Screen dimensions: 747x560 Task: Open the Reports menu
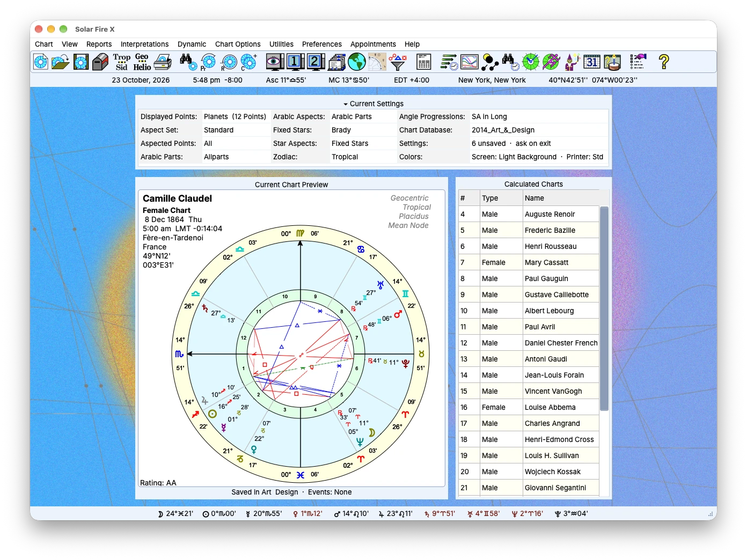point(99,44)
